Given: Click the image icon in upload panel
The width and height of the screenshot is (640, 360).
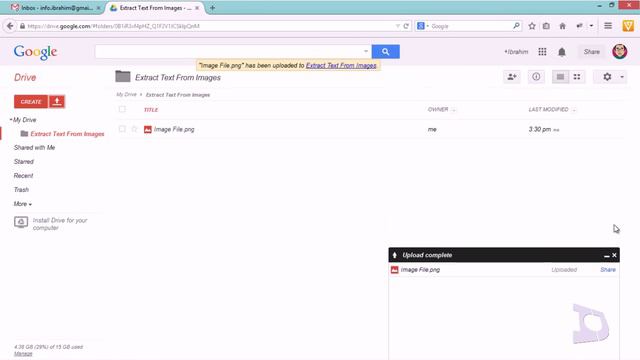Looking at the screenshot, I should (394, 270).
